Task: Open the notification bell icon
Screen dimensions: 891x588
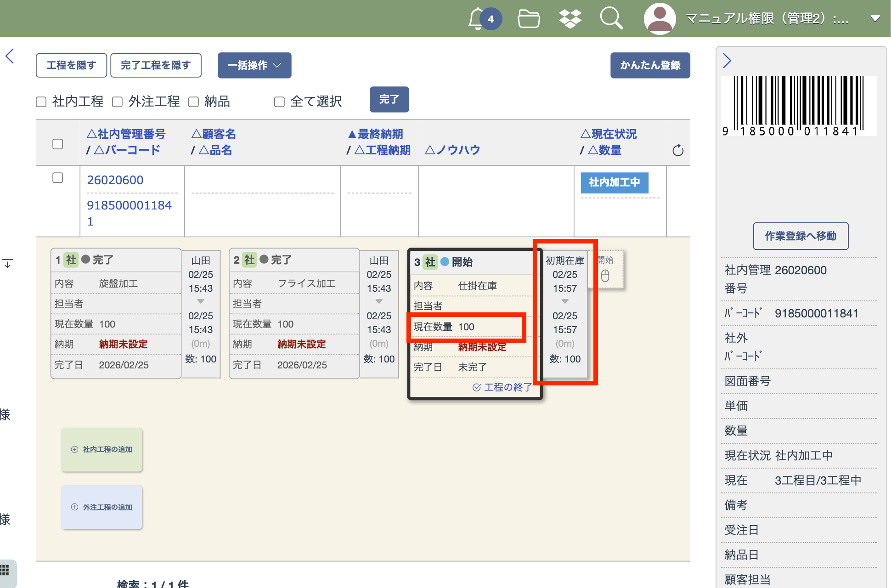Action: [x=478, y=19]
